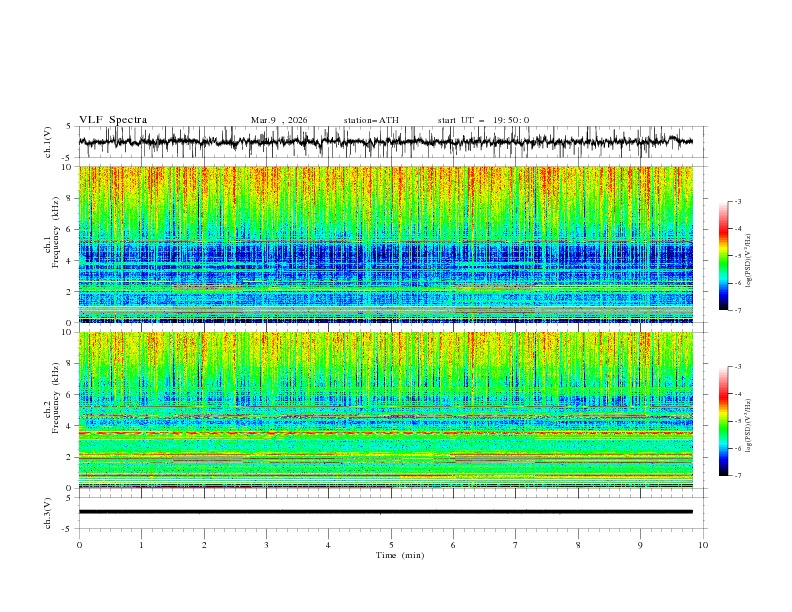Select the "ch.1 Frequency (kHz)" axis label
Image resolution: width=792 pixels, height=612 pixels.
[52, 233]
